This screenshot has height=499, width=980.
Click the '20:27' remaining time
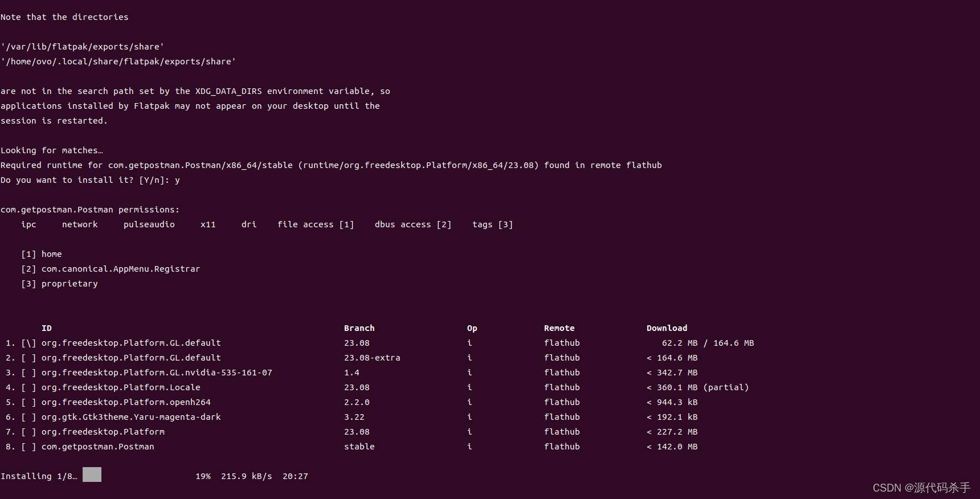[x=295, y=476]
